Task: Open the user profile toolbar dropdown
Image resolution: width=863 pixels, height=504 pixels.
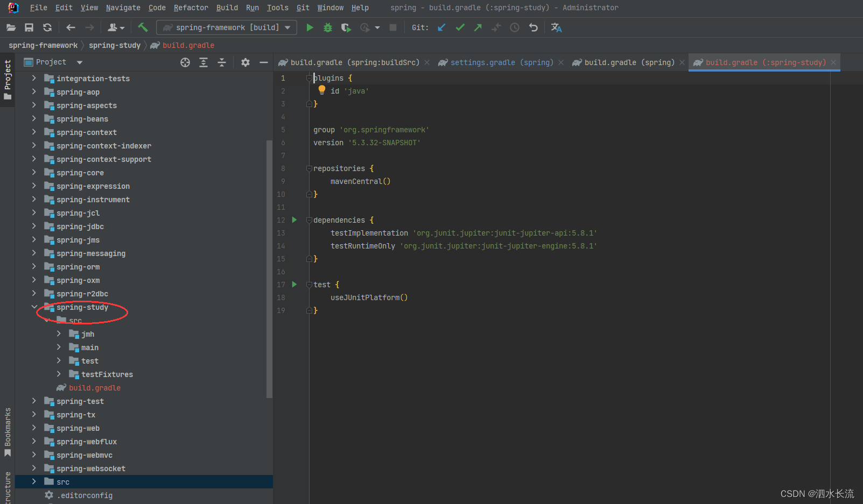Action: point(116,27)
